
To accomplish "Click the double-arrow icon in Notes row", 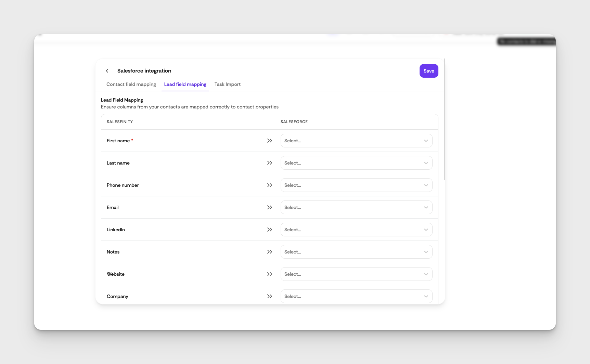I will (270, 252).
